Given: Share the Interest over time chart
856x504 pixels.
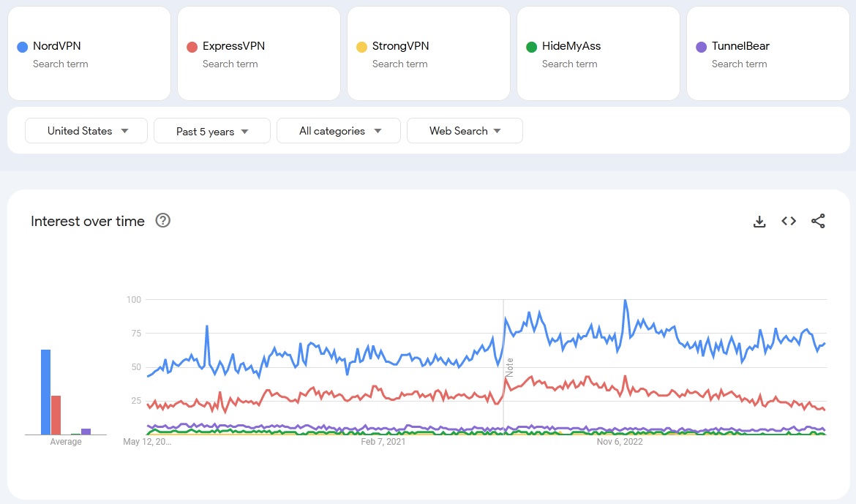Looking at the screenshot, I should point(818,221).
